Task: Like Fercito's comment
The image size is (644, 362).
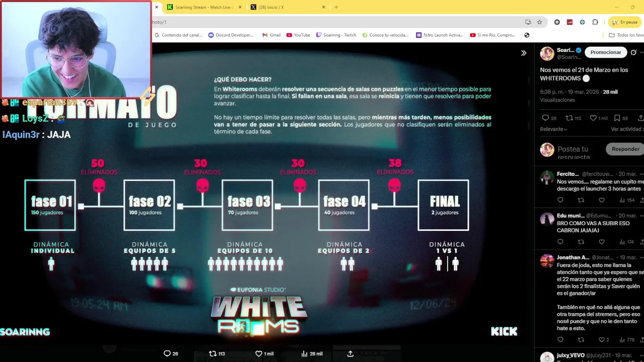Action: (x=601, y=200)
